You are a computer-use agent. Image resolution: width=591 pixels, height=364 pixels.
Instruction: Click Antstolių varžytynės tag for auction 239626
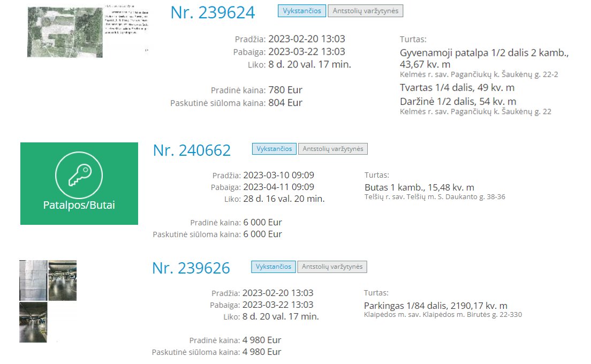[332, 267]
